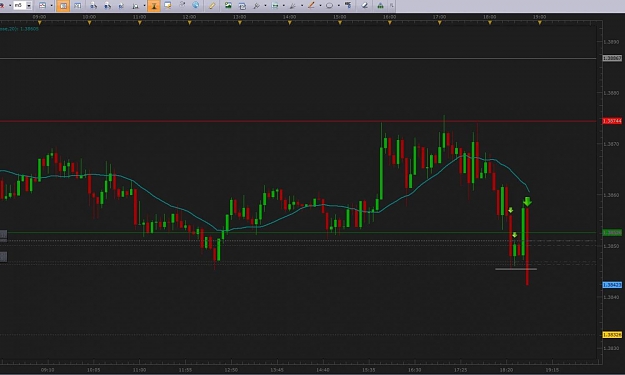Image resolution: width=625 pixels, height=375 pixels.
Task: Click the Fibonacci fan tool icon
Action: point(293,6)
